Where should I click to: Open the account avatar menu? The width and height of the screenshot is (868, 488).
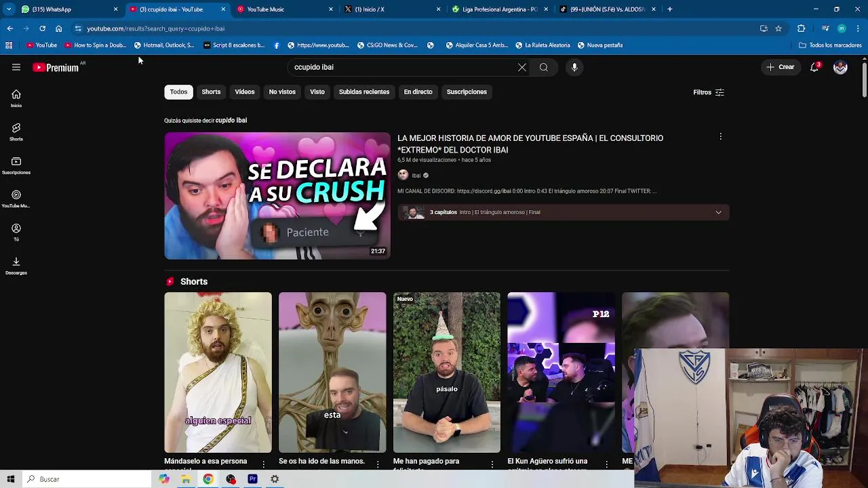tap(840, 67)
